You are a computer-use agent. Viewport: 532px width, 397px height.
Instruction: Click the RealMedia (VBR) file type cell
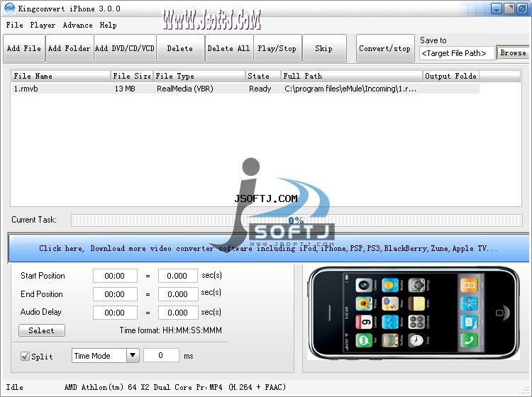pos(185,89)
